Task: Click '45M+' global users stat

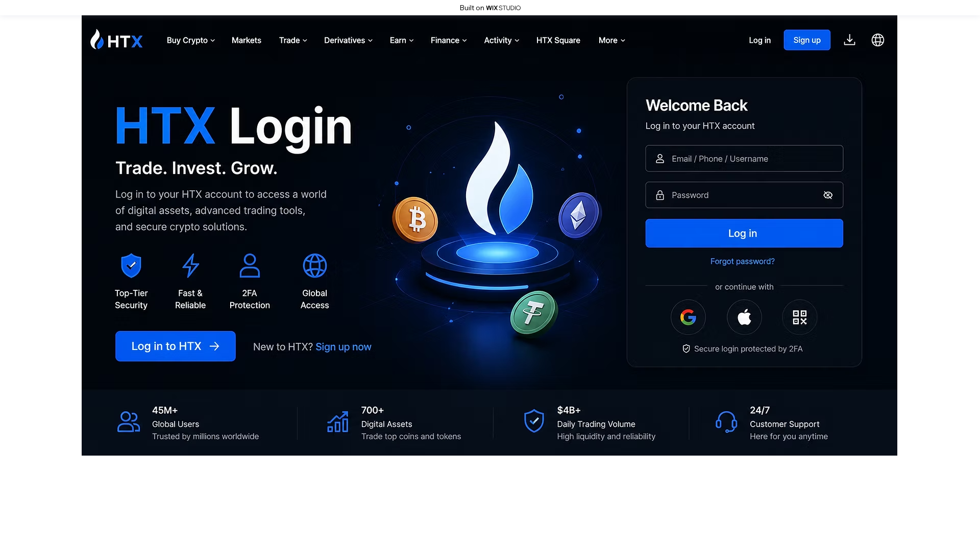Action: click(x=164, y=410)
